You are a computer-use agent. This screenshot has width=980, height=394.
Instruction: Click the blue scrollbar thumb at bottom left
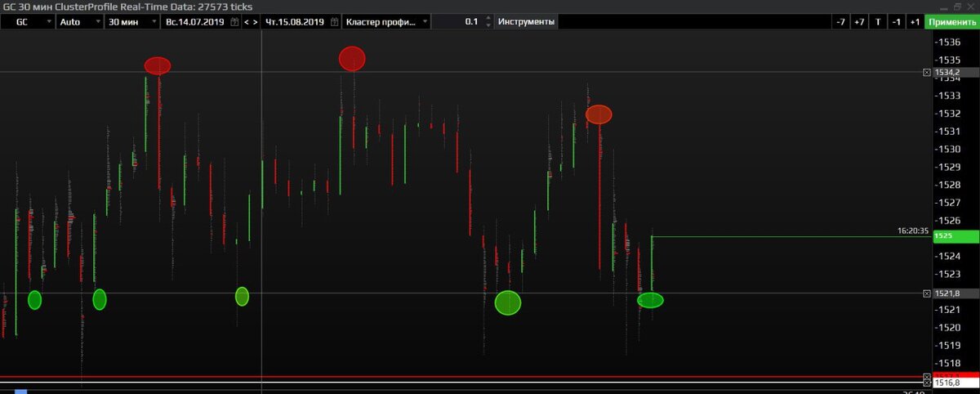21,392
